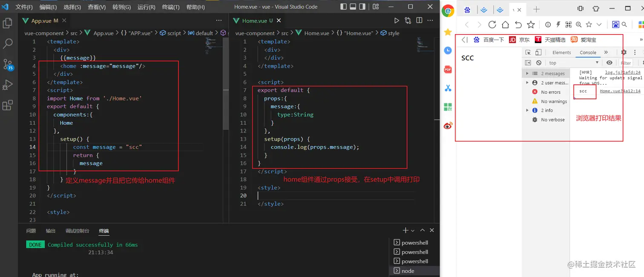
Task: Open the Home.vue?4a12:14 source link
Action: (x=620, y=91)
